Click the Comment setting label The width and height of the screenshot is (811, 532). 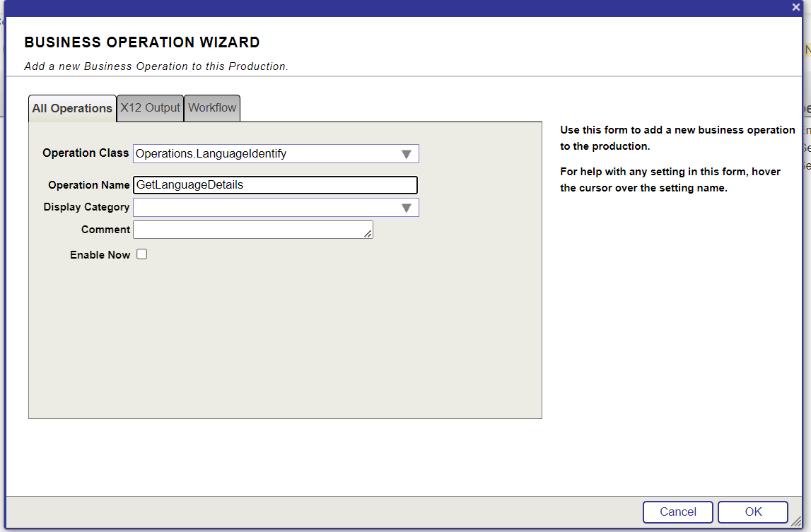pos(105,230)
